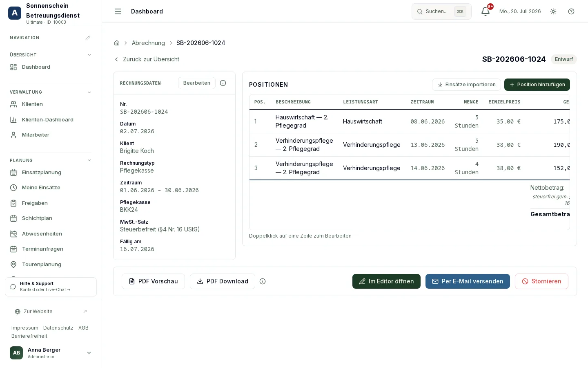
Task: Edit navigation with pencil icon
Action: point(88,38)
